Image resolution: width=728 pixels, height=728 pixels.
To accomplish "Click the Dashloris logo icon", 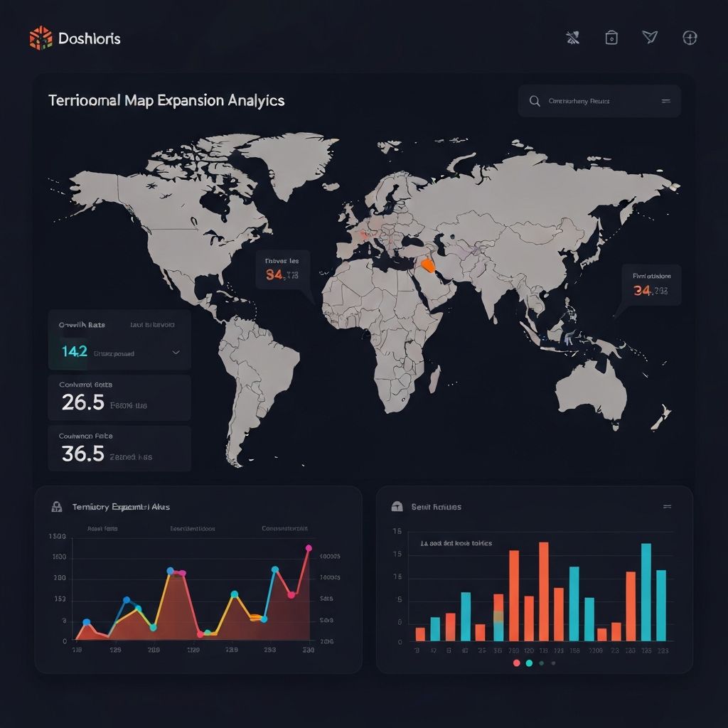I will (x=41, y=38).
